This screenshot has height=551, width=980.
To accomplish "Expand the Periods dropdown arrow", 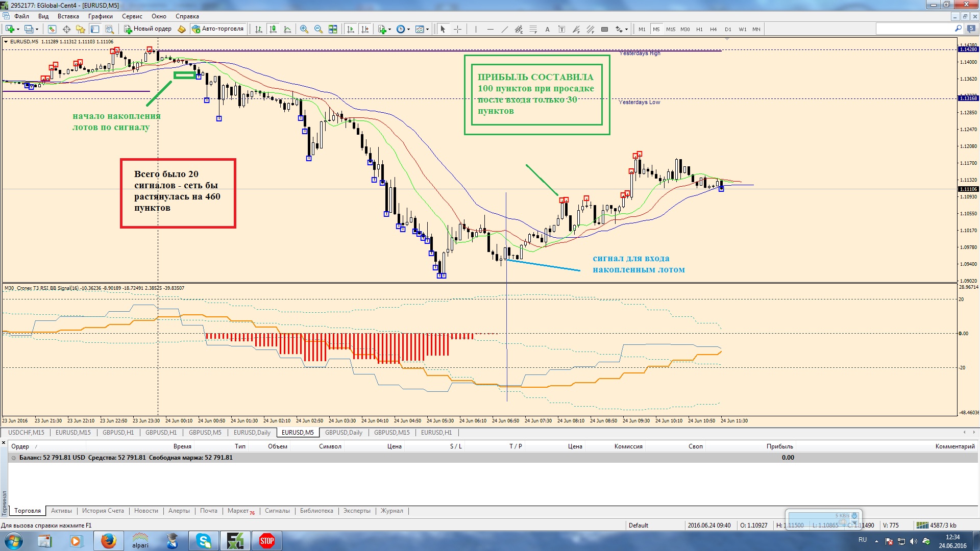I will (408, 29).
